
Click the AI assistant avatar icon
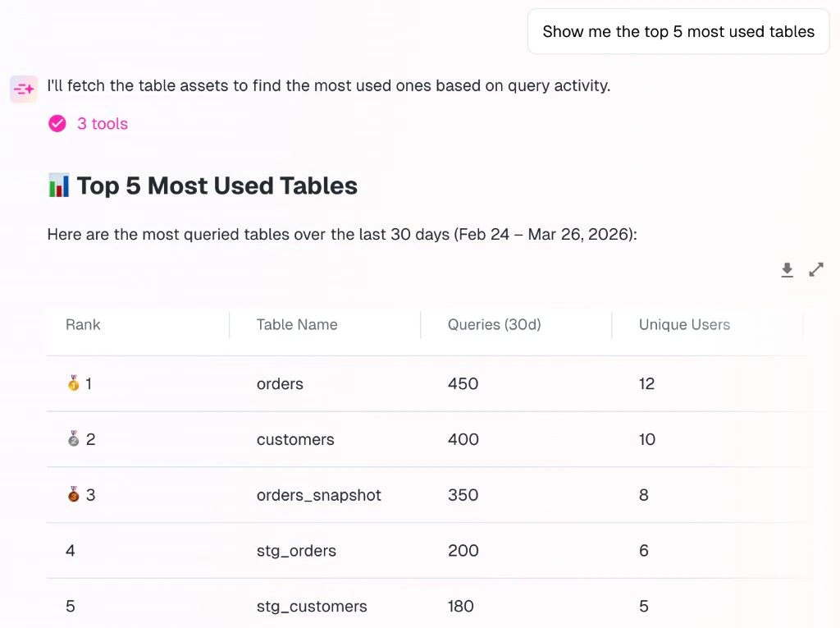[24, 89]
